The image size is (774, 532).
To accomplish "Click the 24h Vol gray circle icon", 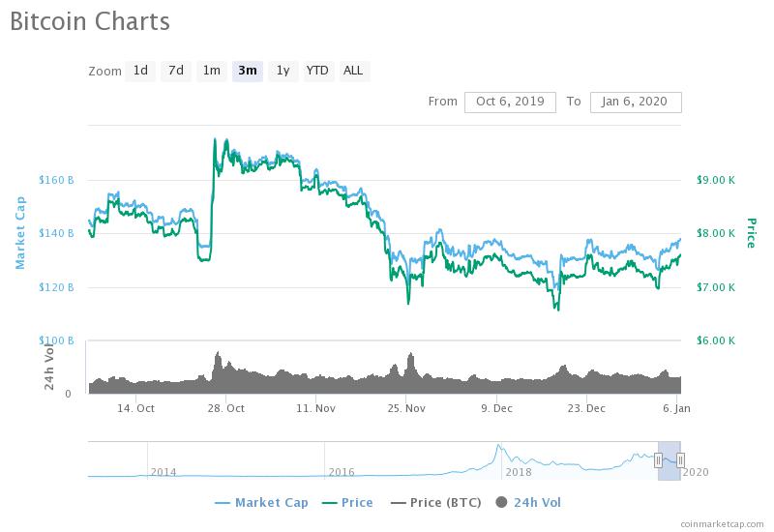I will tap(501, 502).
